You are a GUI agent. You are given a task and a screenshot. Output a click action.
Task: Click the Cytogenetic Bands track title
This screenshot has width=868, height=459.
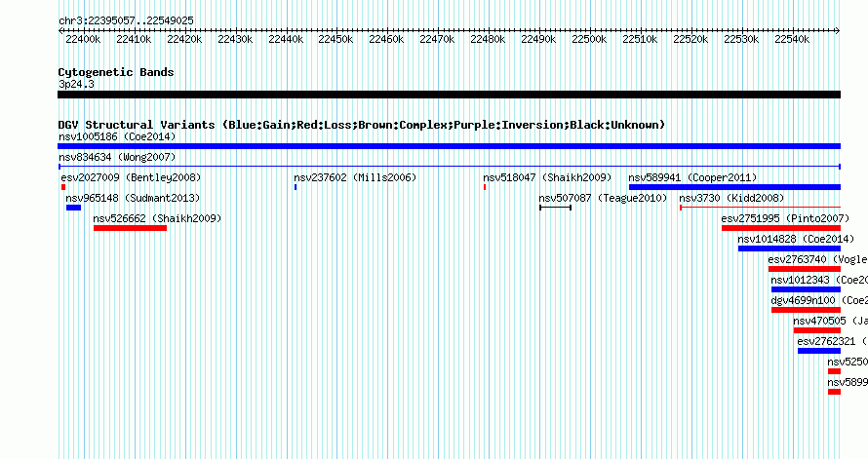116,72
